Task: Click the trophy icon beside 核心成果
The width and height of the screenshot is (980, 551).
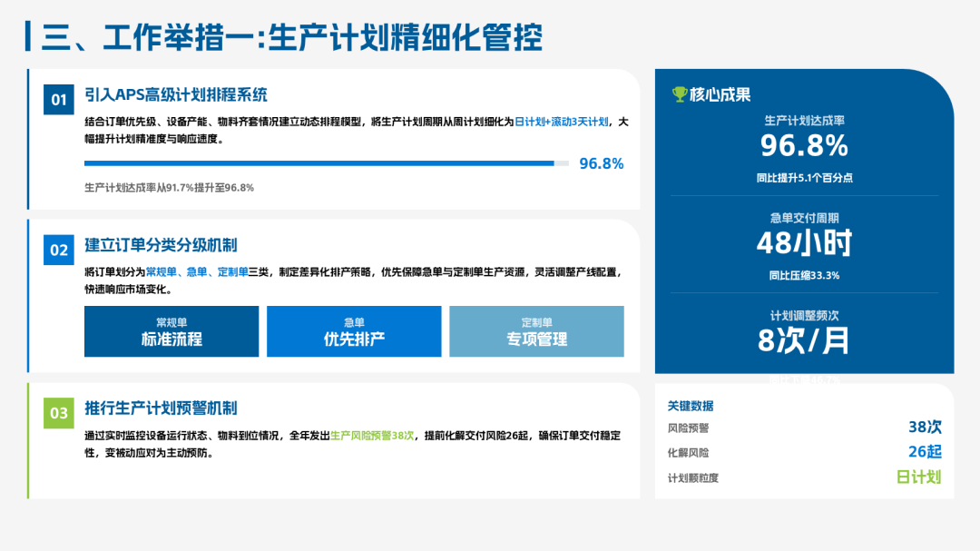Action: pos(679,94)
